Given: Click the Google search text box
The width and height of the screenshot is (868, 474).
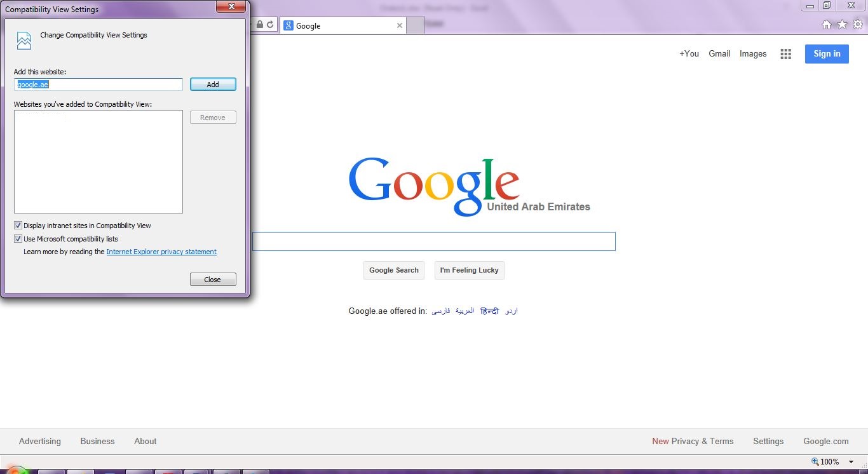Looking at the screenshot, I should 434,241.
